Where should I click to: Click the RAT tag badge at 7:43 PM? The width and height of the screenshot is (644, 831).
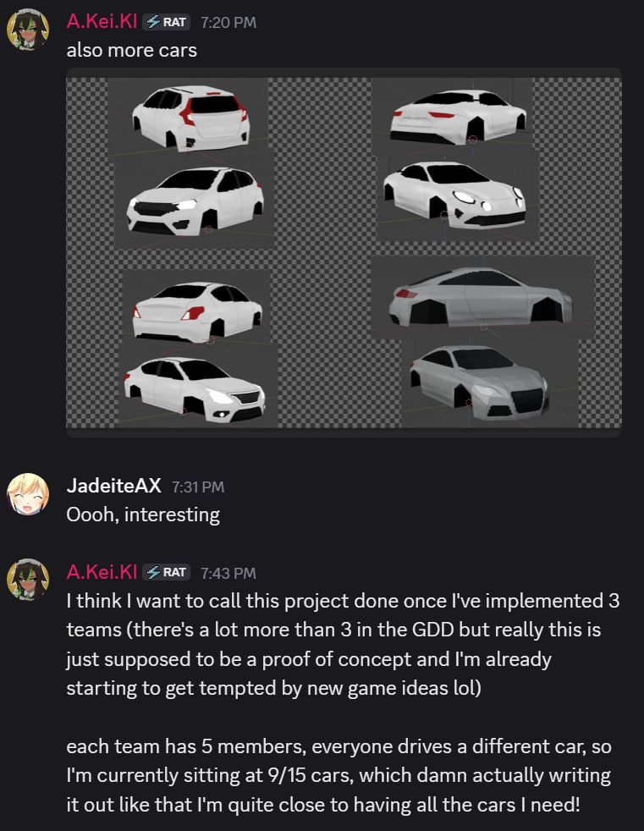[166, 572]
